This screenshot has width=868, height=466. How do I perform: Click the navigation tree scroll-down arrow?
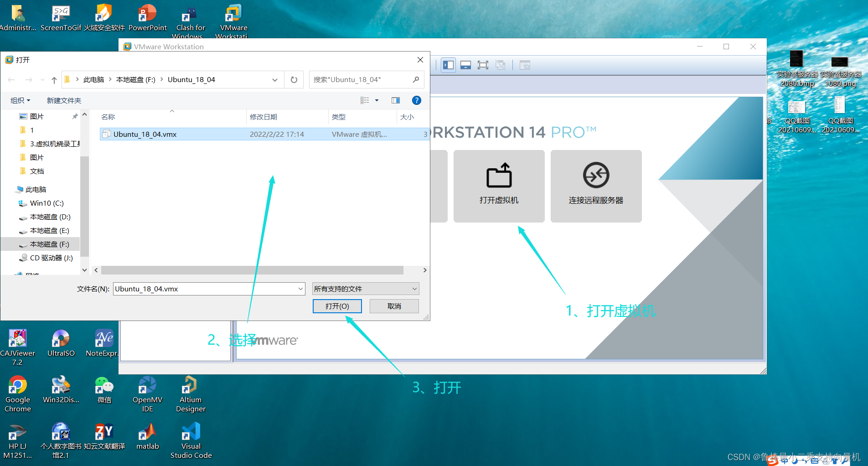tap(84, 270)
